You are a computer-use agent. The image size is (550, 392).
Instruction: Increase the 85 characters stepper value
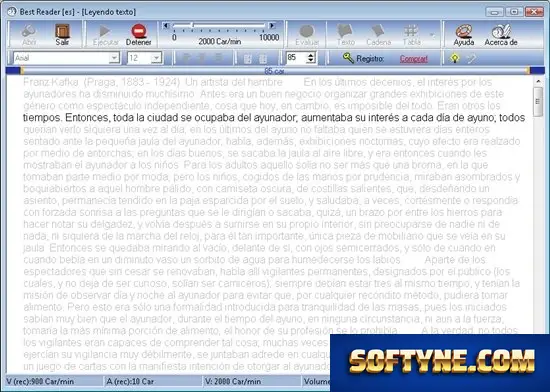coord(311,55)
